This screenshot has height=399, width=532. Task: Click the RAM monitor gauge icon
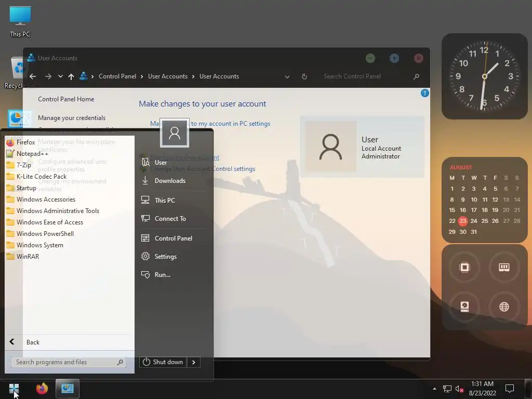point(504,268)
